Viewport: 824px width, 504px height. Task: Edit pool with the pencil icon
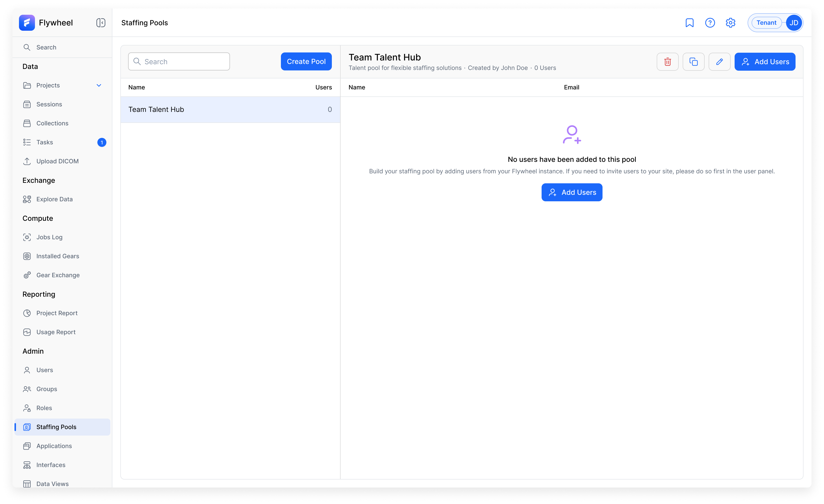pos(719,61)
